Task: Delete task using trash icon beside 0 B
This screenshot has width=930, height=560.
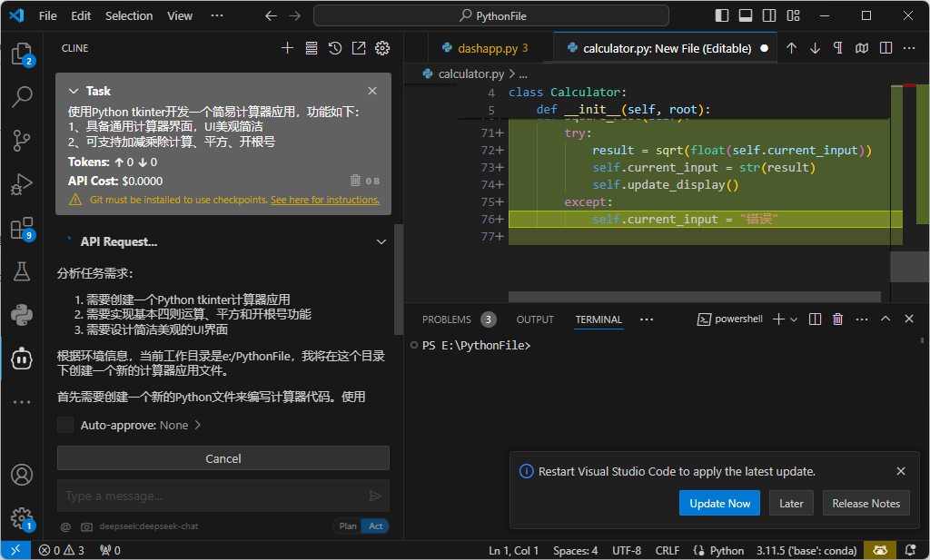Action: coord(355,180)
